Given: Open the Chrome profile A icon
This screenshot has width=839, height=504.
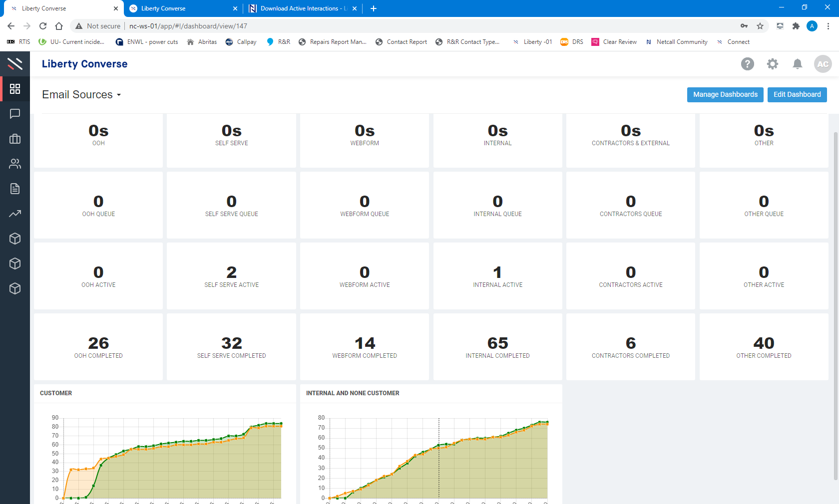Looking at the screenshot, I should pos(812,26).
